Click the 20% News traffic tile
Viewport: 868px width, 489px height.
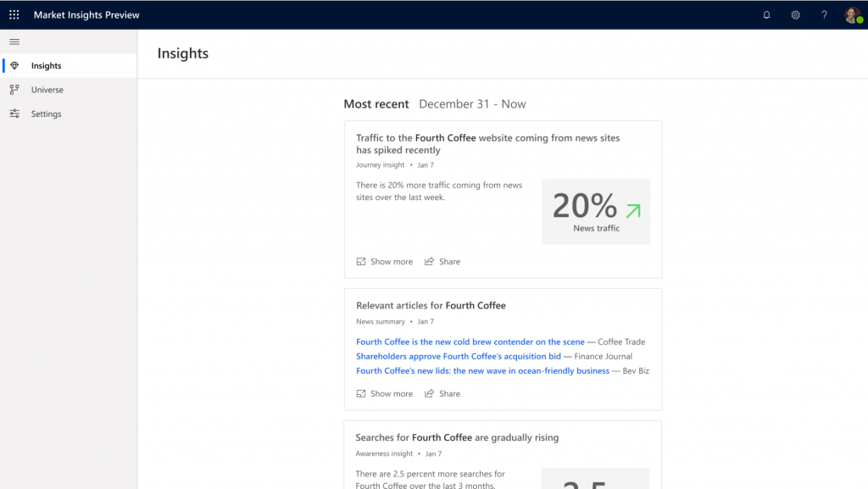tap(596, 212)
